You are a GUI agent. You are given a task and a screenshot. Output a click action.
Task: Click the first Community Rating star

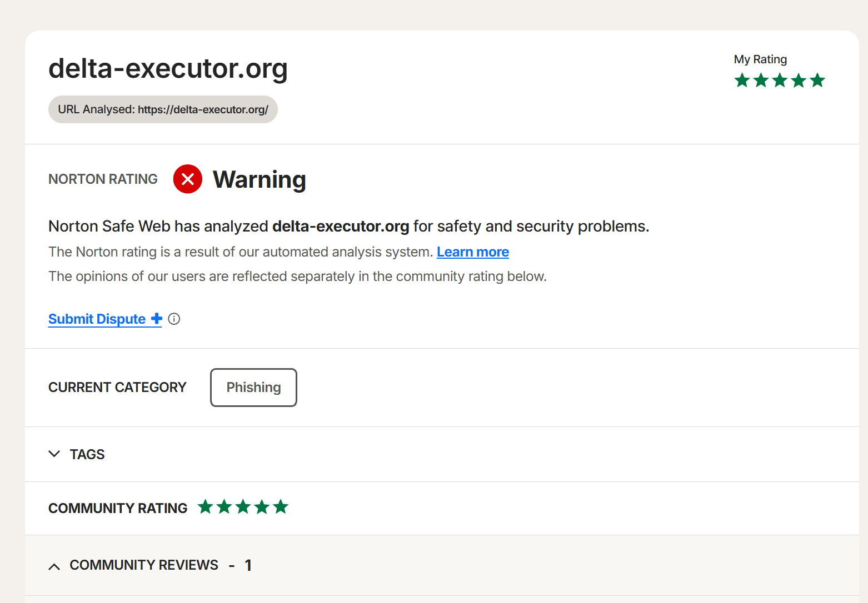(x=206, y=506)
